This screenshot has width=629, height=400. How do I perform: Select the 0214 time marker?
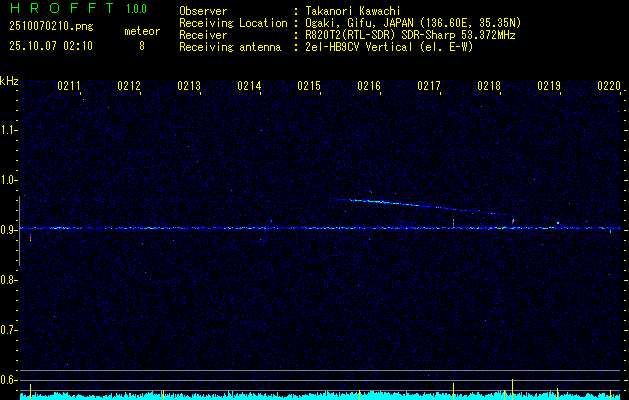(249, 87)
